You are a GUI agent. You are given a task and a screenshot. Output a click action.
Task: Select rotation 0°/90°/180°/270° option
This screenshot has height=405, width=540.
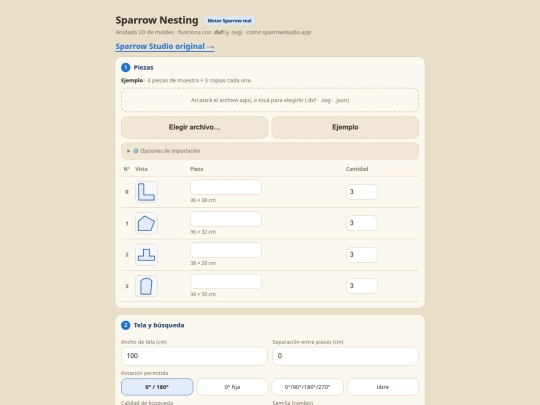(x=308, y=387)
